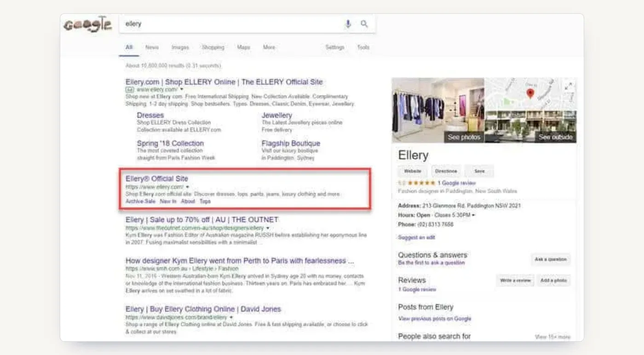Open the About sitelink

(188, 201)
